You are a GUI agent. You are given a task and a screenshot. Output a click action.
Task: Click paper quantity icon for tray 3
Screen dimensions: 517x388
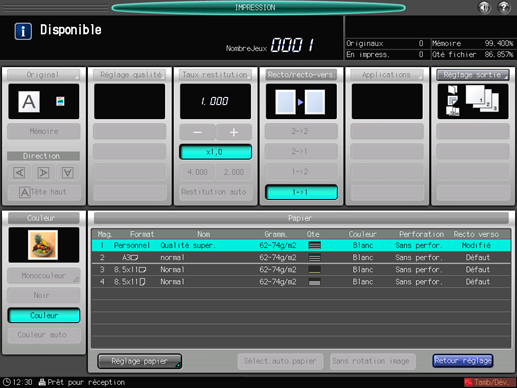click(x=314, y=270)
